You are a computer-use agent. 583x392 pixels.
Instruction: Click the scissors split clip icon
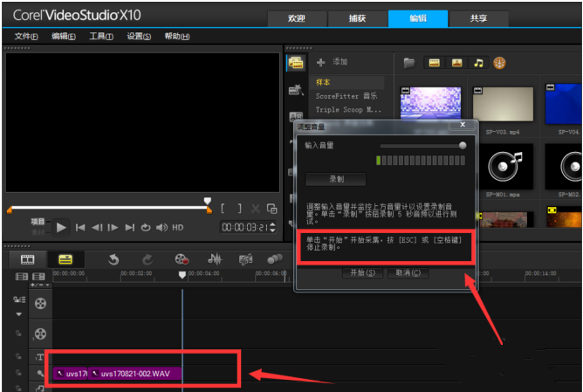coord(256,209)
